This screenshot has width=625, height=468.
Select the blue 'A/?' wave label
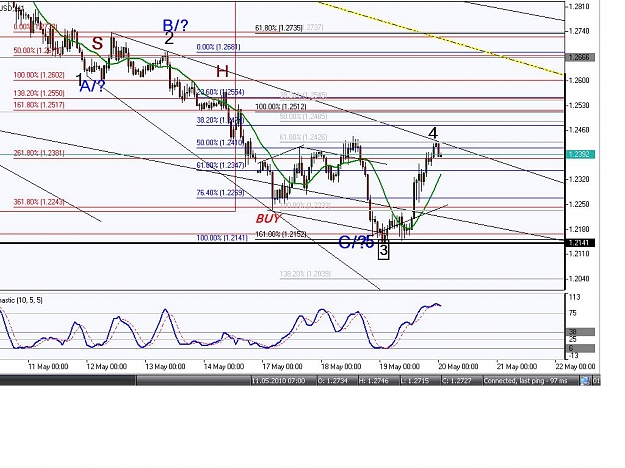coord(92,86)
